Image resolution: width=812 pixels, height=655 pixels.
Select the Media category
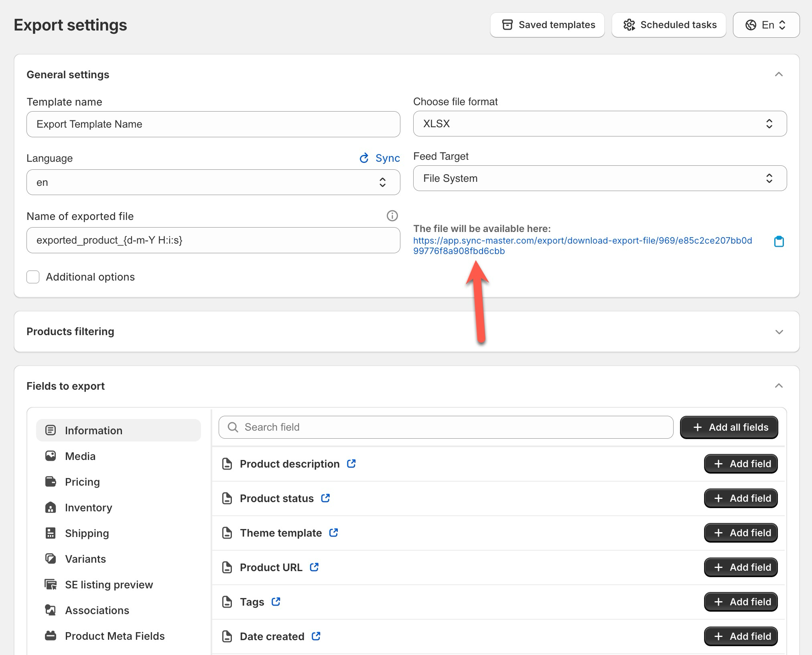tap(118, 456)
